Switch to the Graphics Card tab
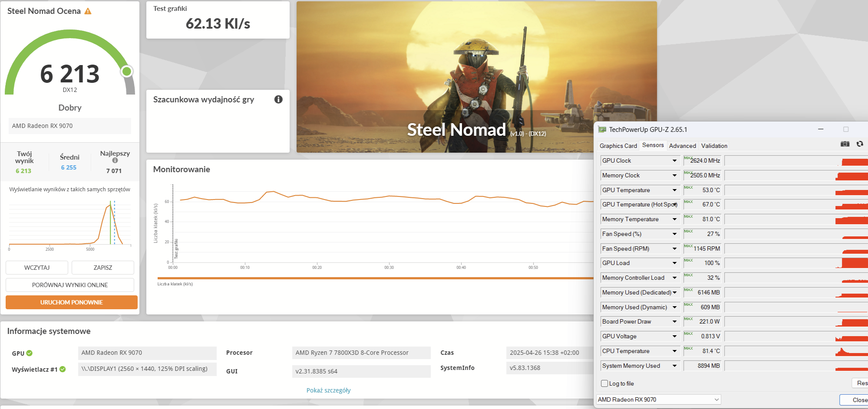868x409 pixels. (618, 146)
